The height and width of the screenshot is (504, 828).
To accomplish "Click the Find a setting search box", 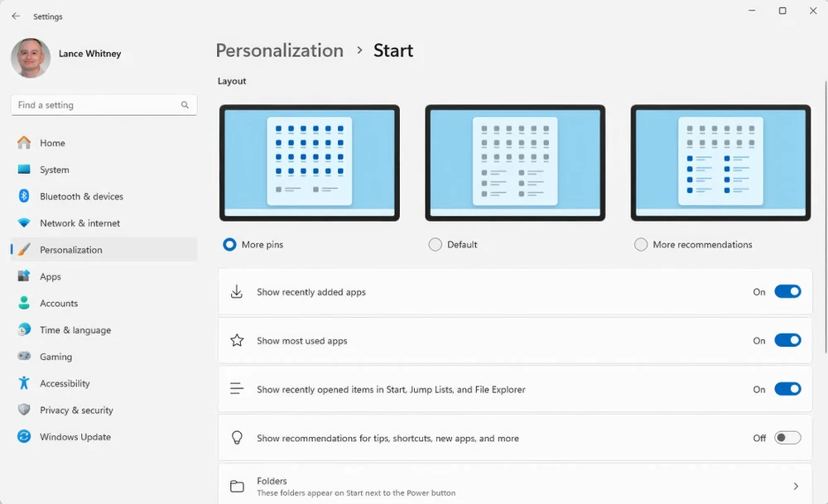I will click(x=95, y=105).
